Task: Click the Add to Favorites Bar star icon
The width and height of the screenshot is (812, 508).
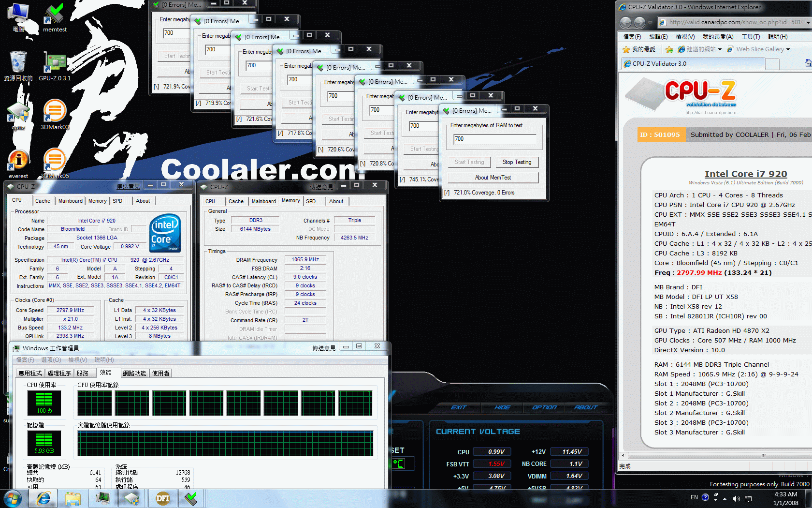Action: tap(669, 49)
